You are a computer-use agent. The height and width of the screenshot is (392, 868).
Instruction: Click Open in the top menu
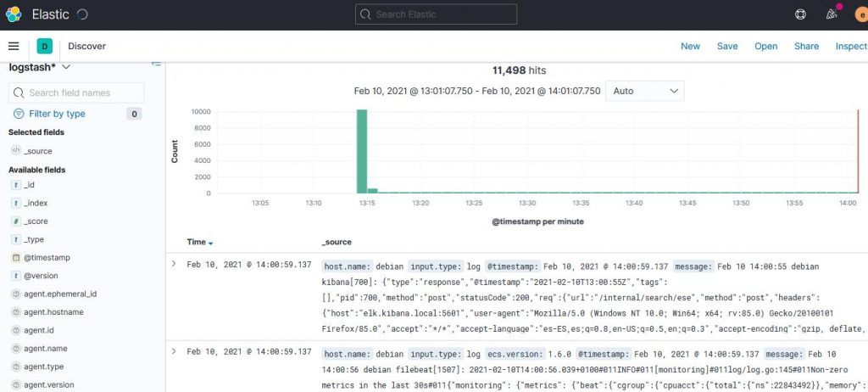(x=766, y=46)
